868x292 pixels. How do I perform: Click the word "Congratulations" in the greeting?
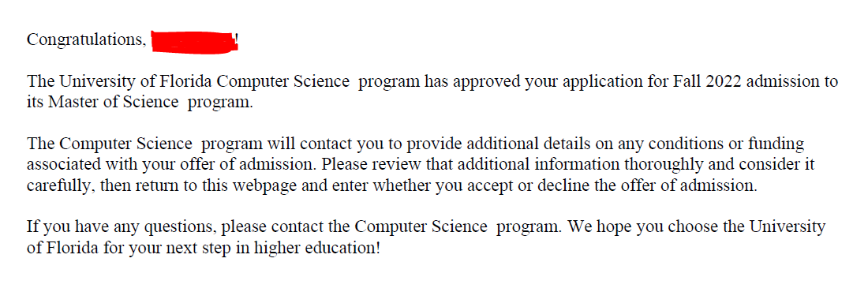pyautogui.click(x=84, y=40)
